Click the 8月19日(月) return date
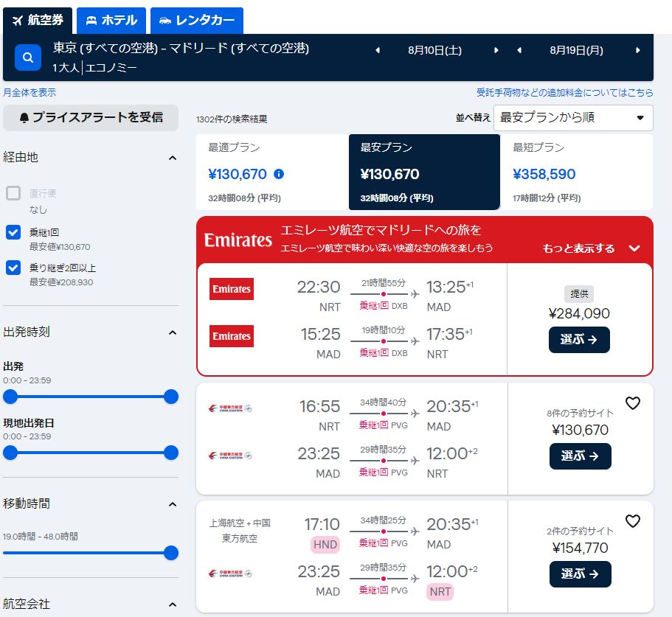Viewport: 672px width, 617px height. click(x=576, y=51)
